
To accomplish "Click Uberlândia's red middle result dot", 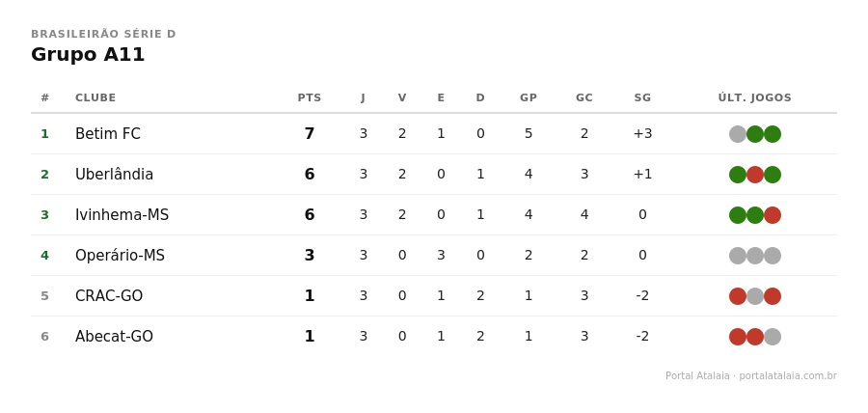I will click(x=755, y=175).
